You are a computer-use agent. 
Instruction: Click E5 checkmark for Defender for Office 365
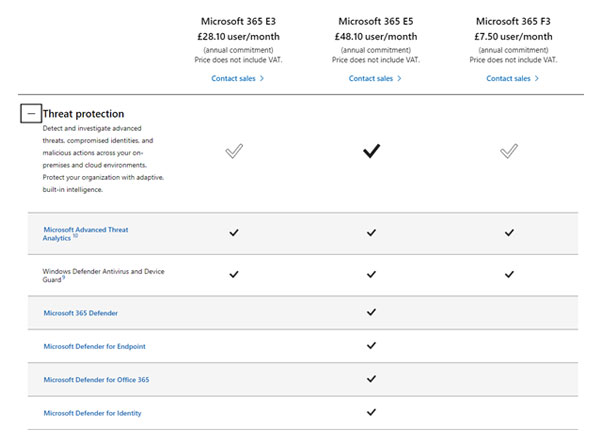(371, 379)
